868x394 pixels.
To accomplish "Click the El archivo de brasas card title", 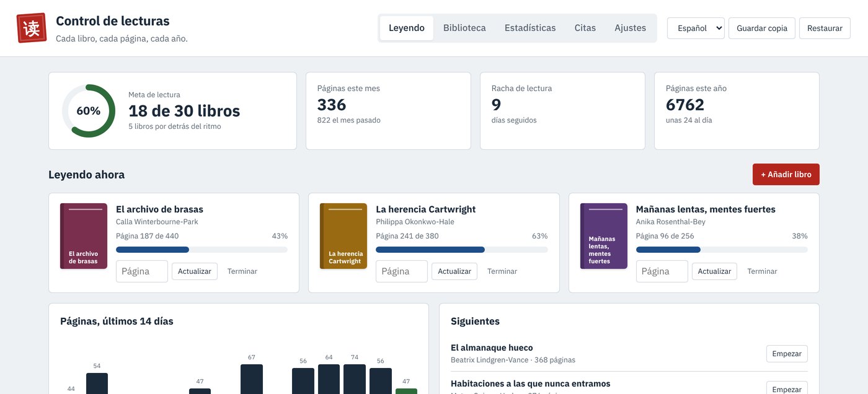I will [159, 209].
